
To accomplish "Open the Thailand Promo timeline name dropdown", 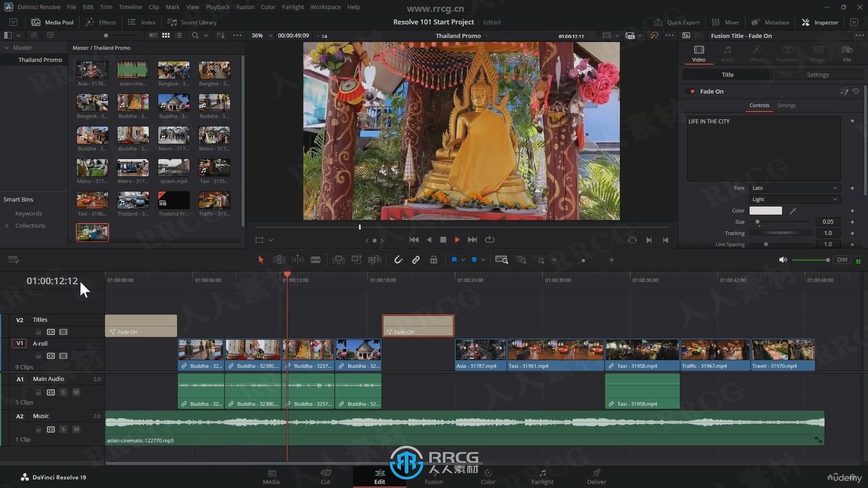I will [x=486, y=36].
